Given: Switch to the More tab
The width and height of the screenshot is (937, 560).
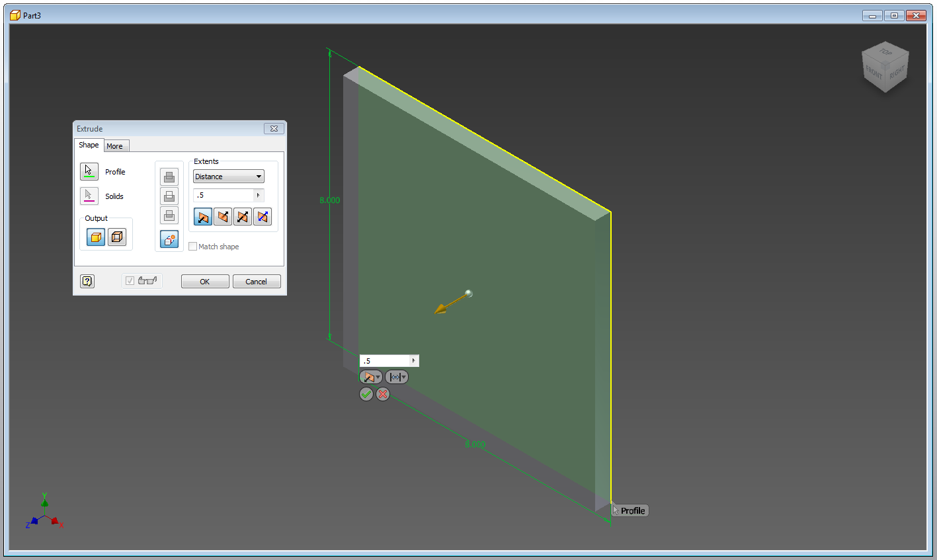Looking at the screenshot, I should coord(115,146).
